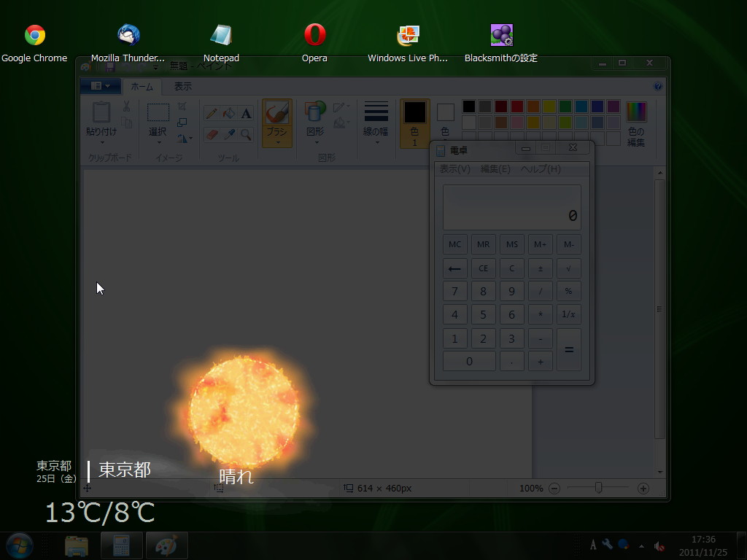Click the equals button in Calculator

click(569, 349)
